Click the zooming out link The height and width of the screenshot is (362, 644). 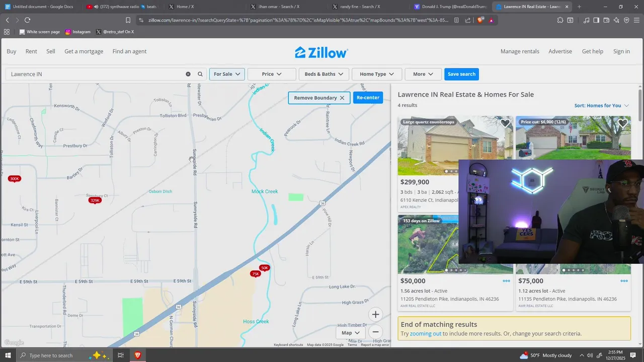pos(425,333)
